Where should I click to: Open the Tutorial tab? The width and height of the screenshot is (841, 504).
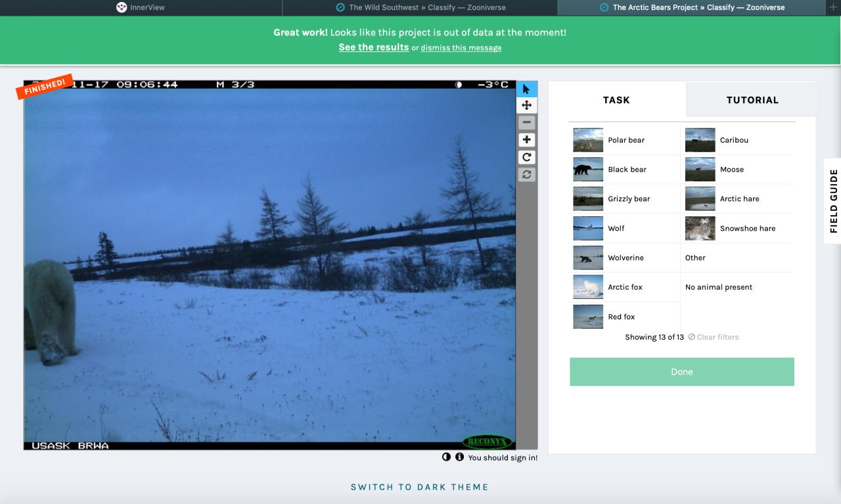point(752,100)
